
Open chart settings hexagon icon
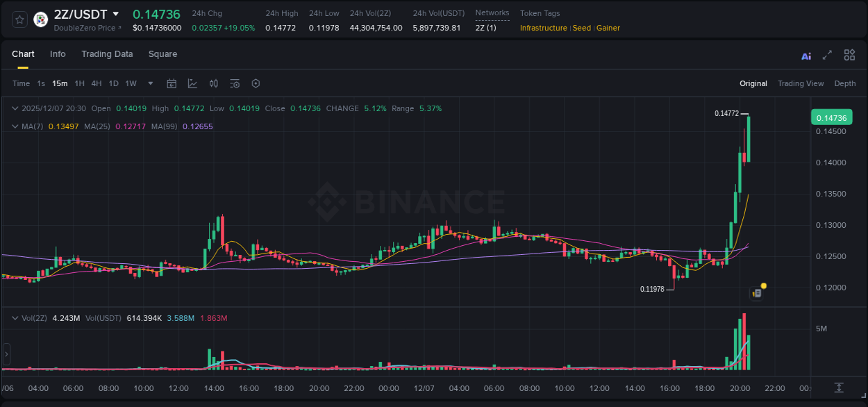click(x=255, y=83)
